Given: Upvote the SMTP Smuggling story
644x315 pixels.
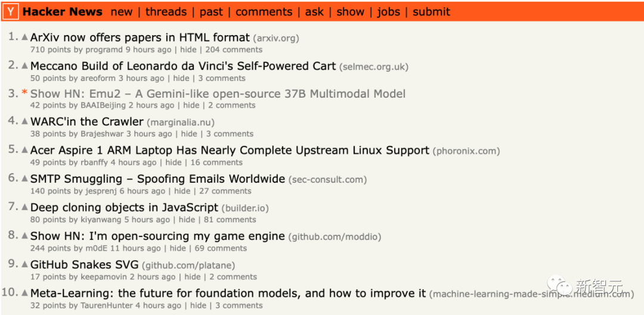Looking at the screenshot, I should click(25, 178).
